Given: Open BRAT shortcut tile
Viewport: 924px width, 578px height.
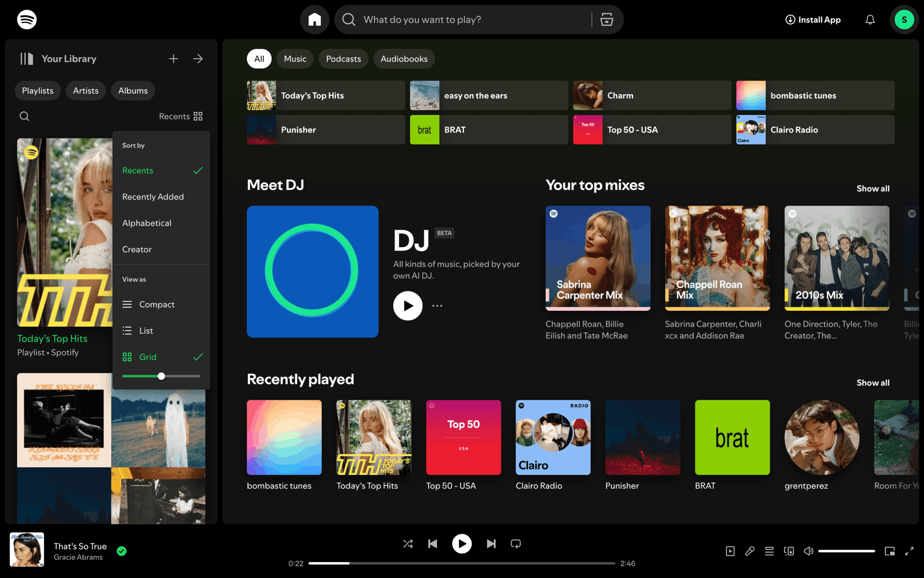Looking at the screenshot, I should tap(489, 130).
